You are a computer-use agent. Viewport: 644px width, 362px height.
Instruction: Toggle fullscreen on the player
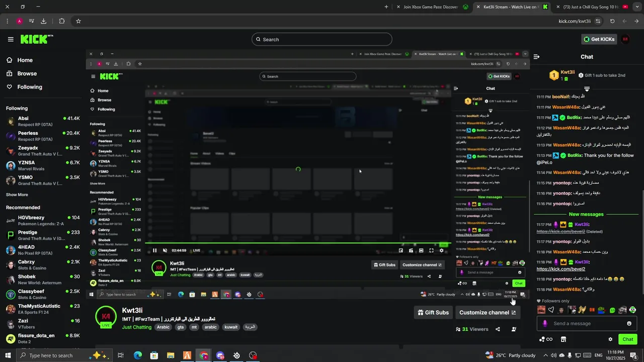[x=431, y=250]
